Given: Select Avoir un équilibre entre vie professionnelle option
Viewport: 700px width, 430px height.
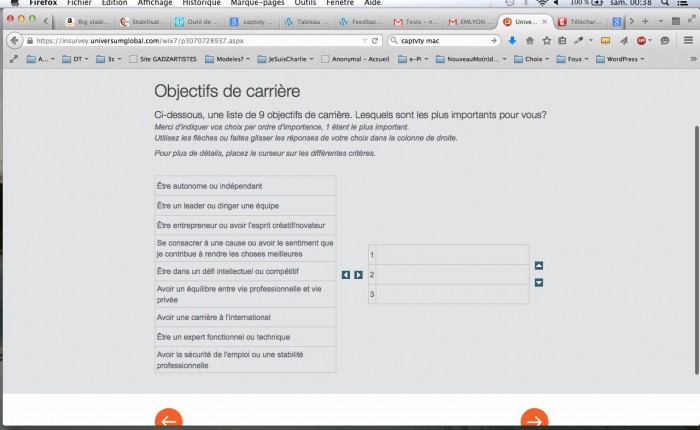Looking at the screenshot, I should pyautogui.click(x=245, y=294).
